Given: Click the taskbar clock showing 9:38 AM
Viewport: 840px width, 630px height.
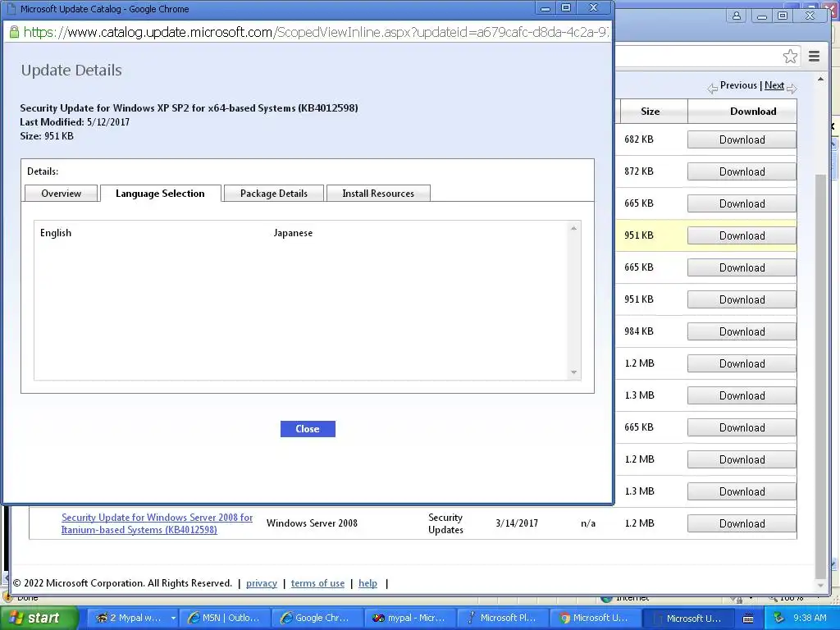Looking at the screenshot, I should click(810, 619).
